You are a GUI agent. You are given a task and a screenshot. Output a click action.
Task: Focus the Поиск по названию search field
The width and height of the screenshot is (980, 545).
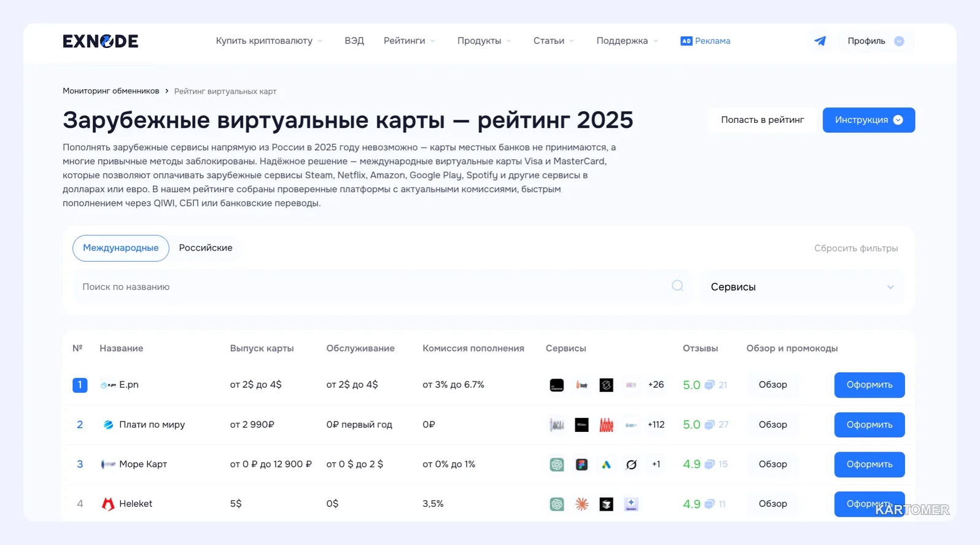click(383, 287)
